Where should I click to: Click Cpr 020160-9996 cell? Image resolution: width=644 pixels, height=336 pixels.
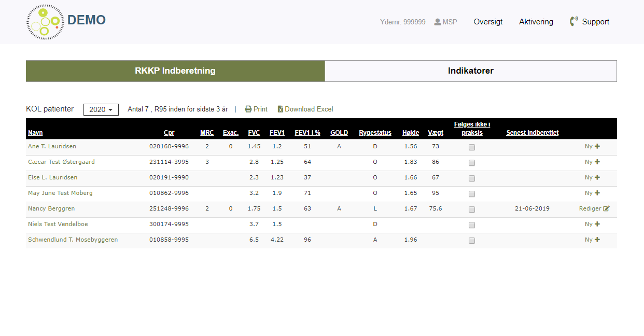pyautogui.click(x=169, y=146)
